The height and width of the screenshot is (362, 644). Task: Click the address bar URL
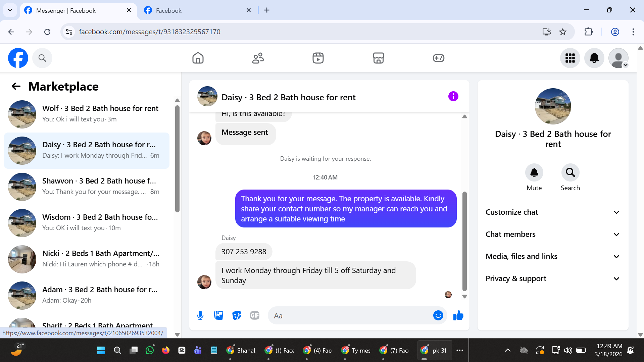[150, 32]
